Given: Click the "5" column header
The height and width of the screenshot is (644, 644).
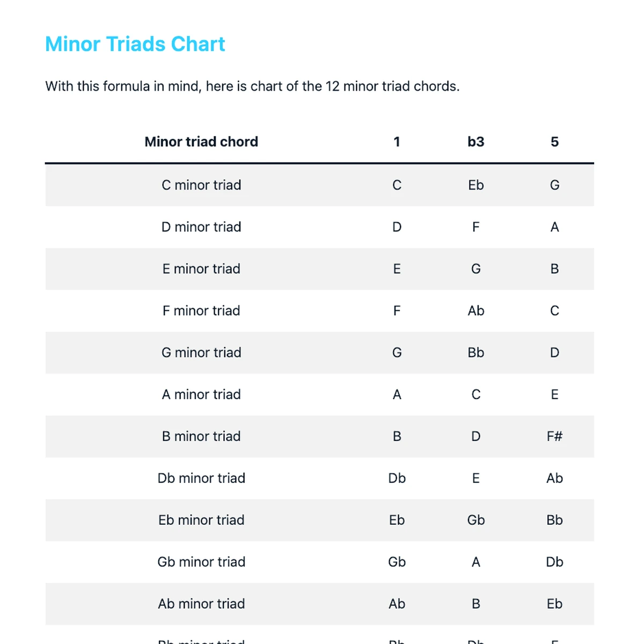Looking at the screenshot, I should point(554,142).
